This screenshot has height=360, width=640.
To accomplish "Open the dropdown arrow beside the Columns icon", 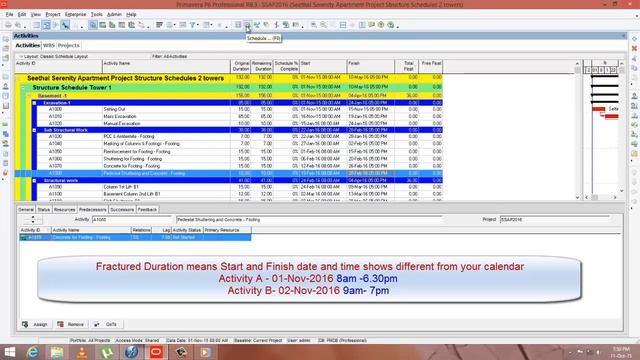I will 174,25.
